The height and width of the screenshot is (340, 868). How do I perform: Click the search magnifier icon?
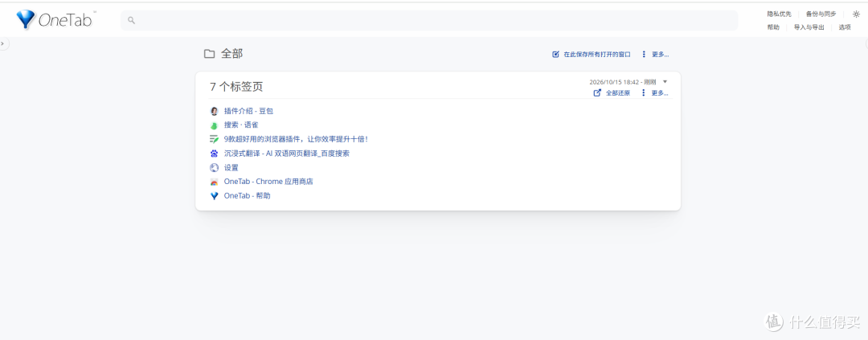[131, 20]
